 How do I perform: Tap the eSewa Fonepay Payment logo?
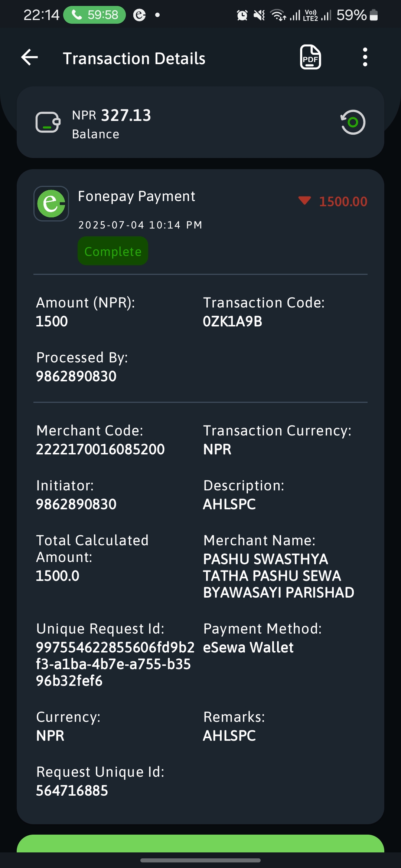tap(51, 203)
